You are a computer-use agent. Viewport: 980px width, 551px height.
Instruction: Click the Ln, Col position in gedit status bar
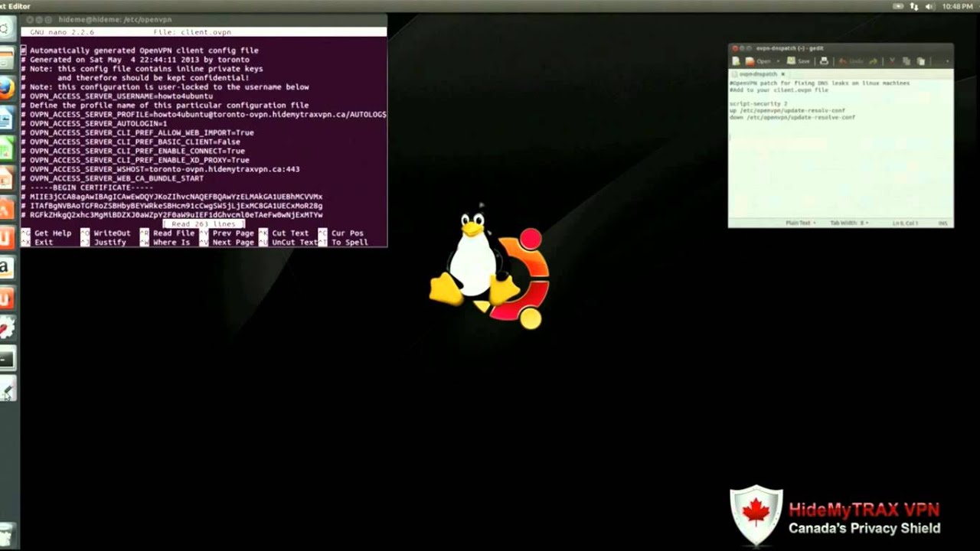pos(905,223)
